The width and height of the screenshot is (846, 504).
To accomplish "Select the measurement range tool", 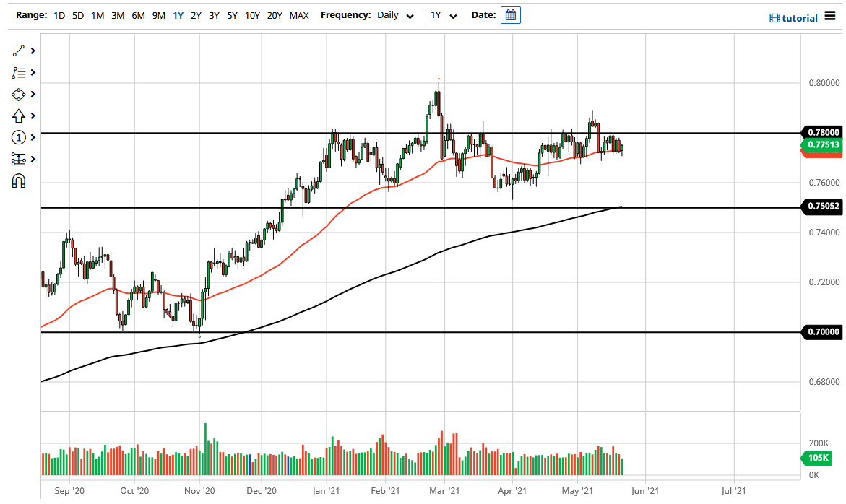I will coord(18,159).
